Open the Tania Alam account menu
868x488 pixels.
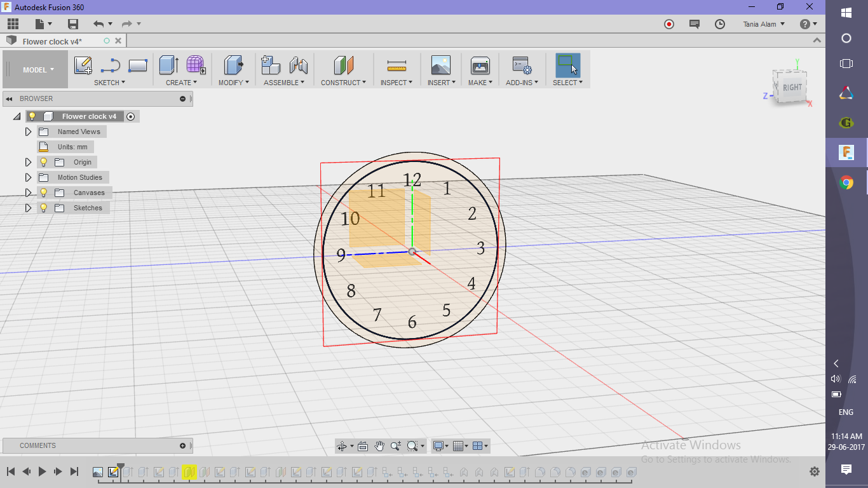[x=764, y=24]
